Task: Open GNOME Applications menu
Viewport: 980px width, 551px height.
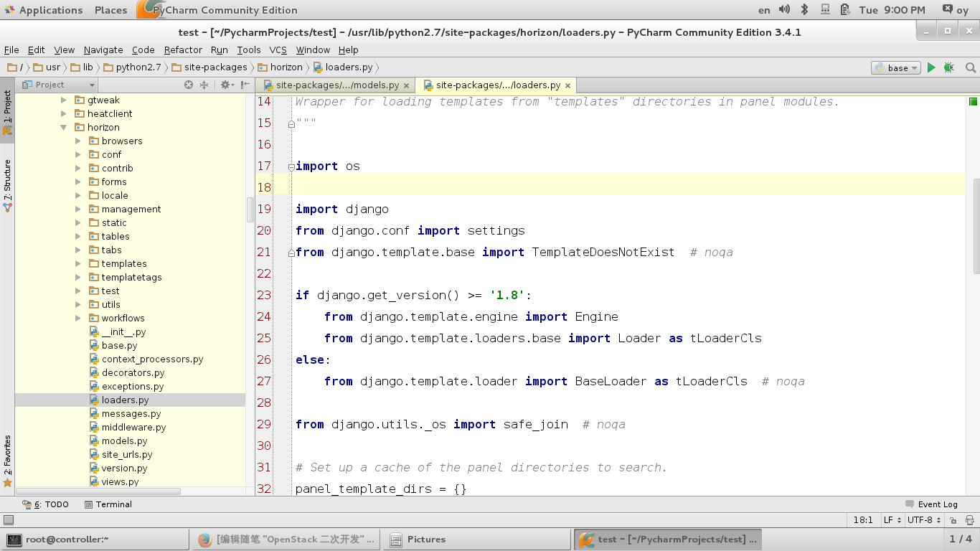Action: coord(44,10)
